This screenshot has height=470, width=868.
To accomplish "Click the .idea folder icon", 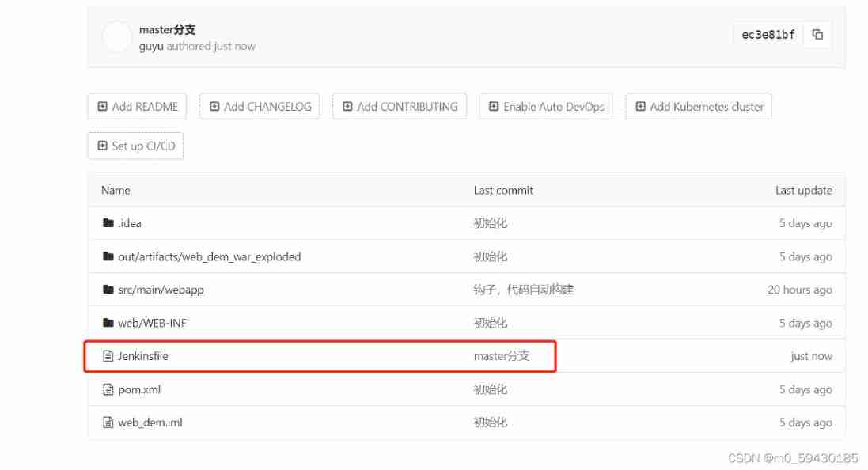I will click(108, 223).
